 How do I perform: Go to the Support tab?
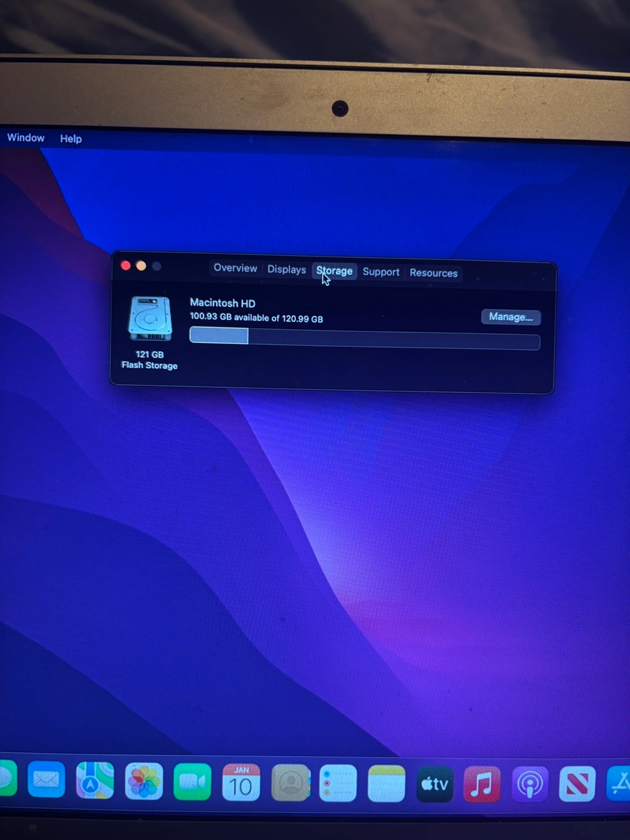click(x=381, y=272)
